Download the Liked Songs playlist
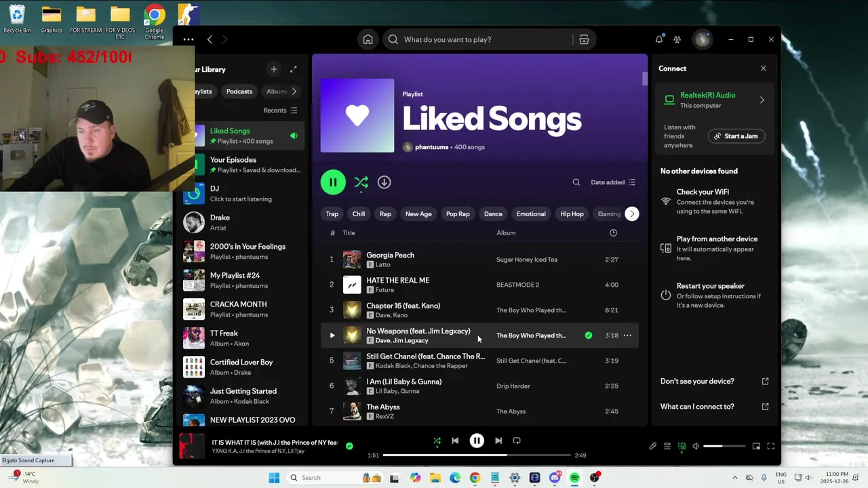This screenshot has height=488, width=868. 384,182
